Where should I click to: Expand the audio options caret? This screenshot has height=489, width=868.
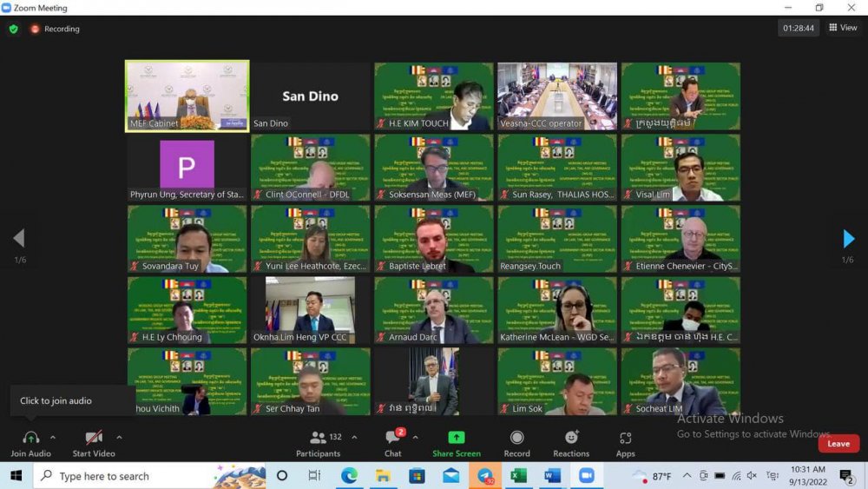pyautogui.click(x=53, y=438)
